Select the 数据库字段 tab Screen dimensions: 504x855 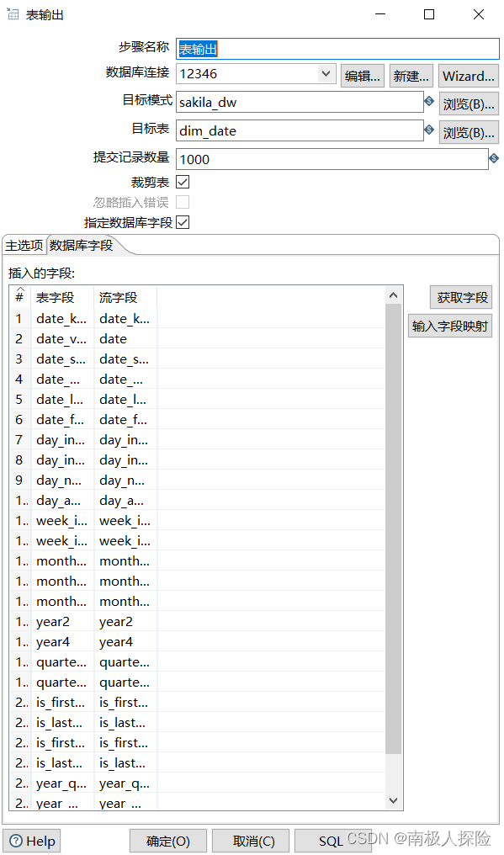[82, 246]
